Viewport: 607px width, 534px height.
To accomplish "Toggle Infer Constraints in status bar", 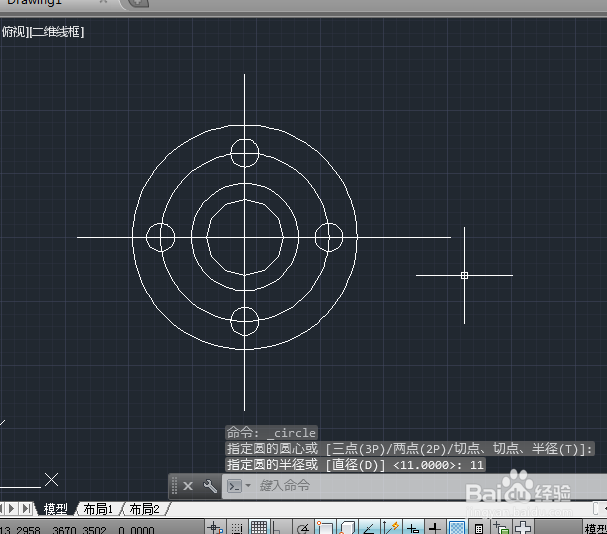I will 214,528.
